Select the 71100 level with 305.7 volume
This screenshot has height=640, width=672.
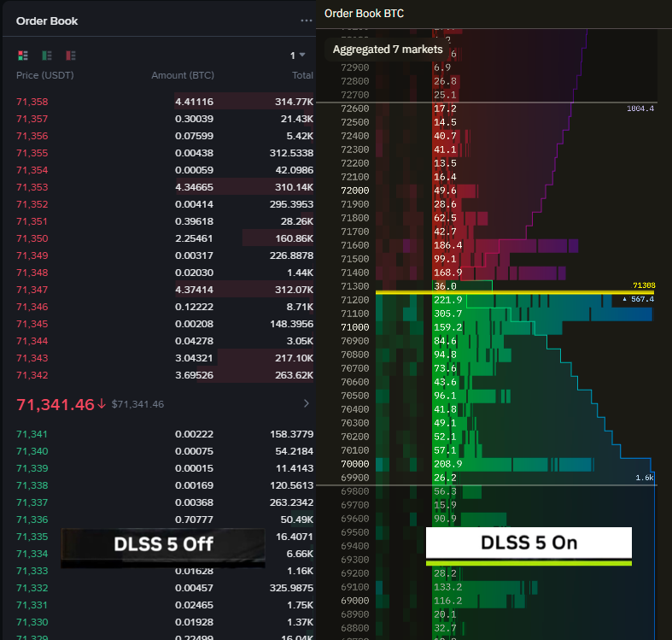point(355,314)
